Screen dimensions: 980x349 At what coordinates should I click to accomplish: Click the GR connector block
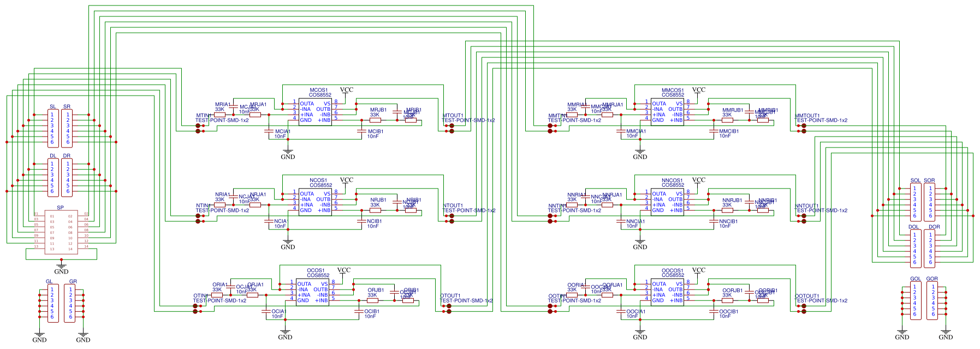[x=70, y=303]
